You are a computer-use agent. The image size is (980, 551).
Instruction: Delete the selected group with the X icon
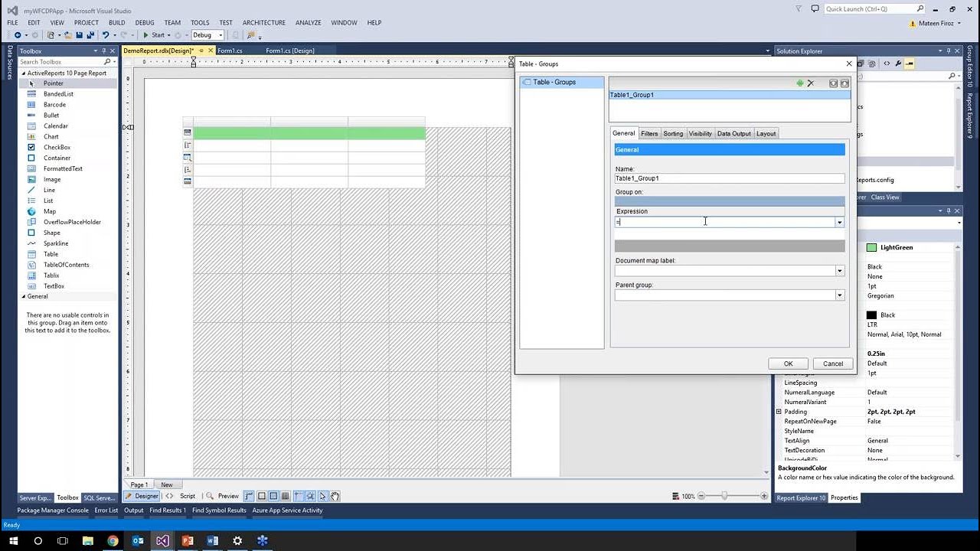pyautogui.click(x=811, y=83)
